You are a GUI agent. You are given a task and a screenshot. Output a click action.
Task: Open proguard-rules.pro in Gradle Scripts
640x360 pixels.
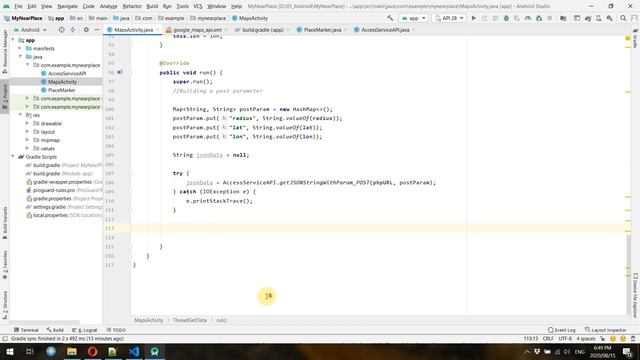pos(54,190)
